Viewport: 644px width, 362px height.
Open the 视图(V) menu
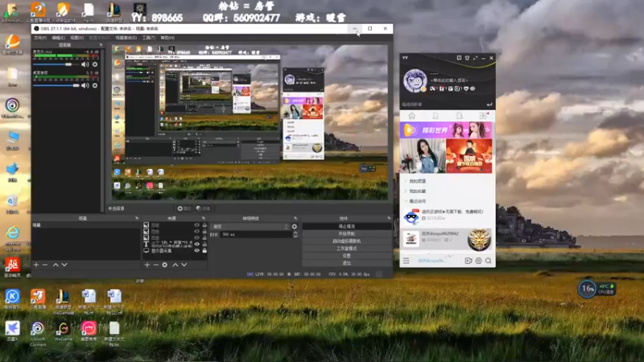pyautogui.click(x=76, y=38)
